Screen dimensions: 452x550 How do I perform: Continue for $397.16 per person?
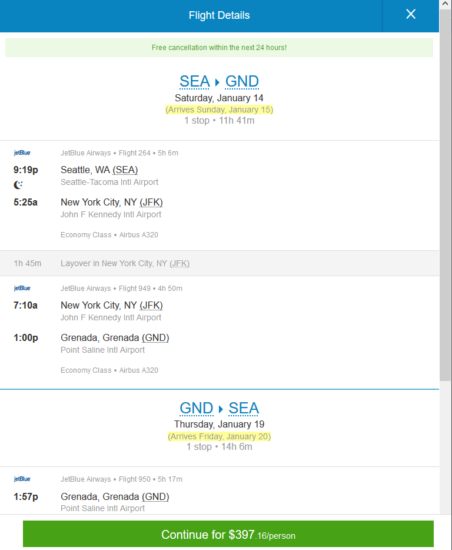coord(228,535)
